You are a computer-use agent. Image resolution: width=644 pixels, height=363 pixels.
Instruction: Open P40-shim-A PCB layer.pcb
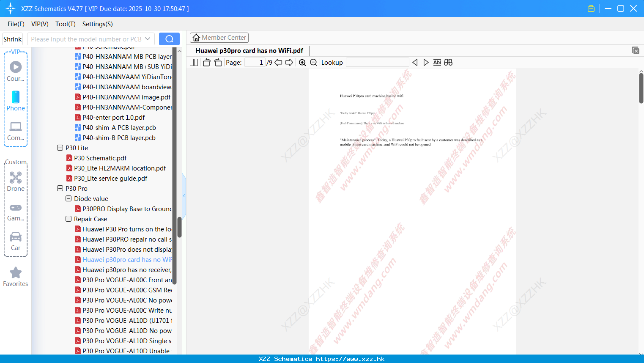[x=115, y=128]
